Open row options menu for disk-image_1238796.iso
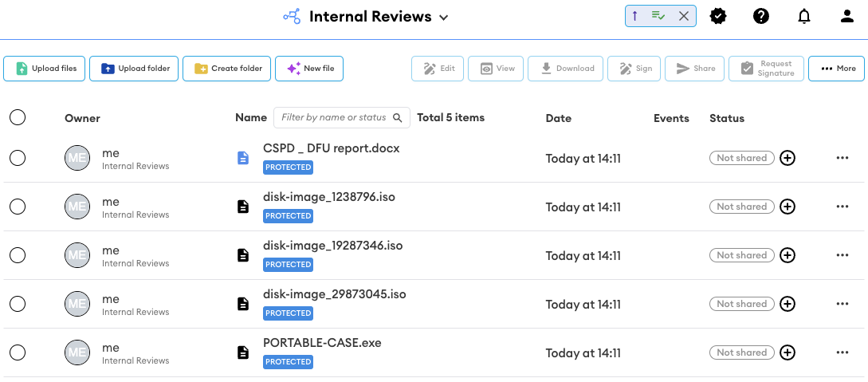This screenshot has width=868, height=382. point(842,207)
